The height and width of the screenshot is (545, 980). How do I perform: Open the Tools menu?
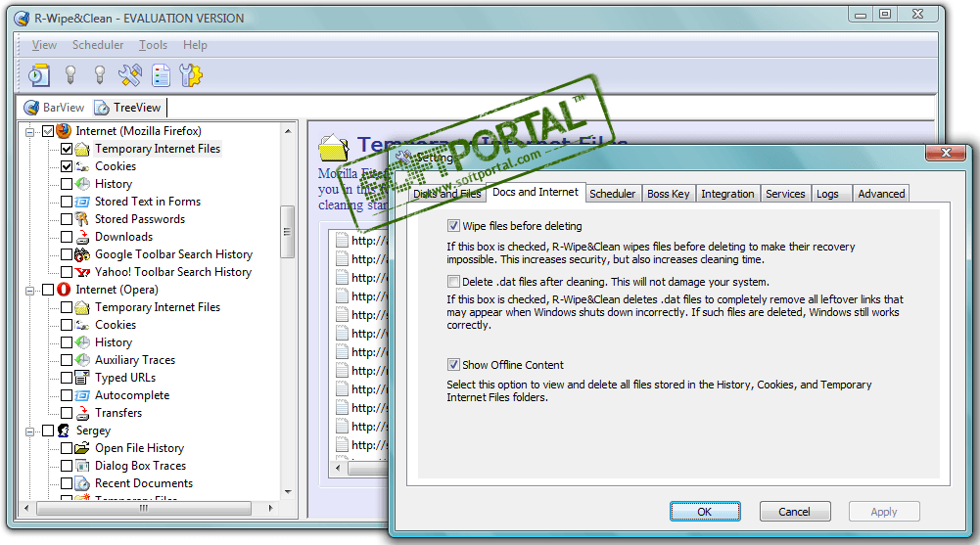[x=153, y=45]
